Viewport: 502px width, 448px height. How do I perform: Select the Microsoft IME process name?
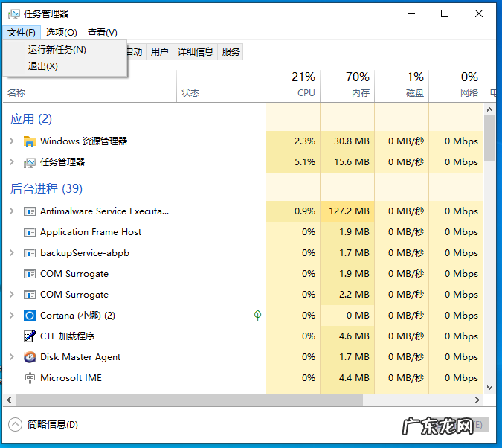(71, 378)
